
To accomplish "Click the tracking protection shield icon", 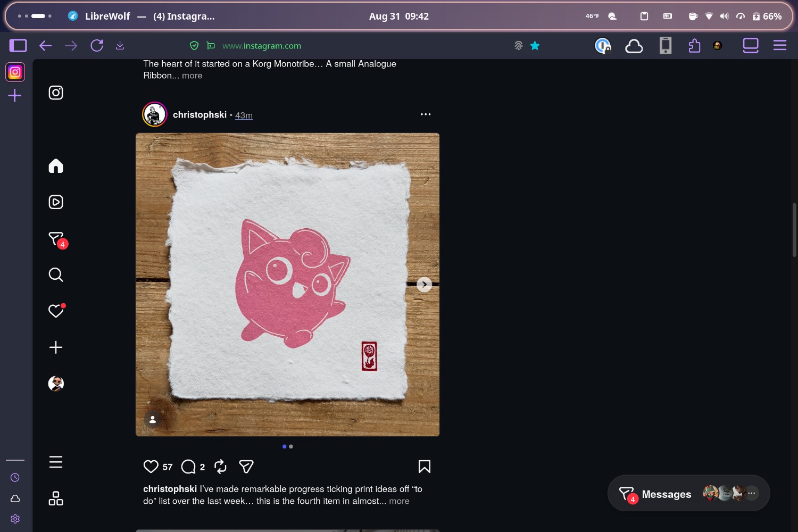I will [194, 46].
